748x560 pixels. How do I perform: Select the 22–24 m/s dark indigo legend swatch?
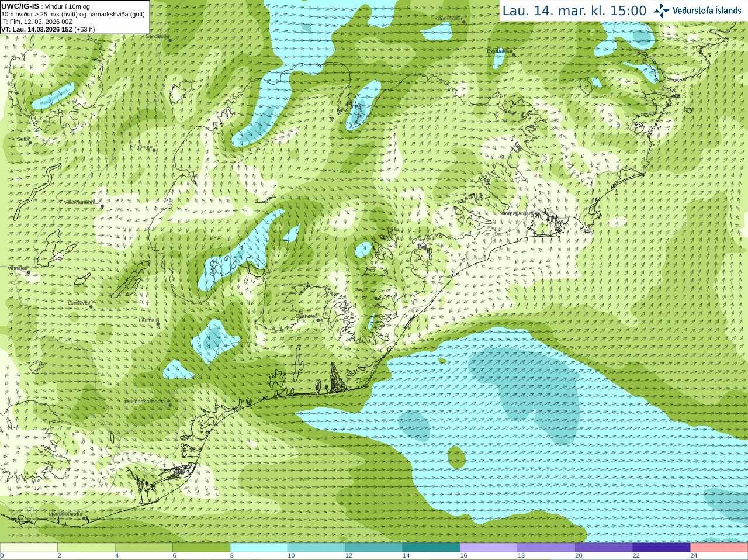click(662, 547)
